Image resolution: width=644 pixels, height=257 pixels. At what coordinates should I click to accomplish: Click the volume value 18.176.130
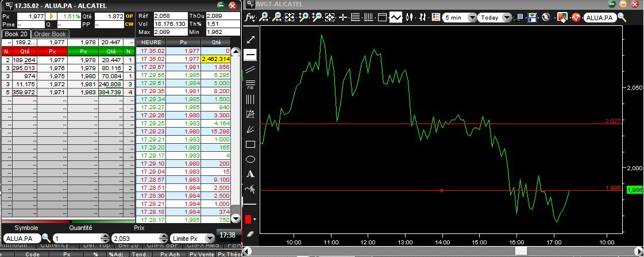click(x=170, y=24)
